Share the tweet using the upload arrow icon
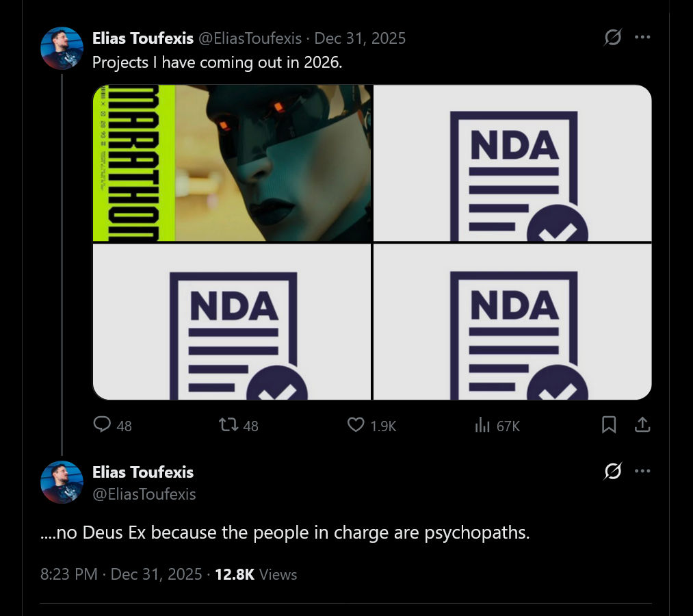The width and height of the screenshot is (693, 616). (642, 425)
